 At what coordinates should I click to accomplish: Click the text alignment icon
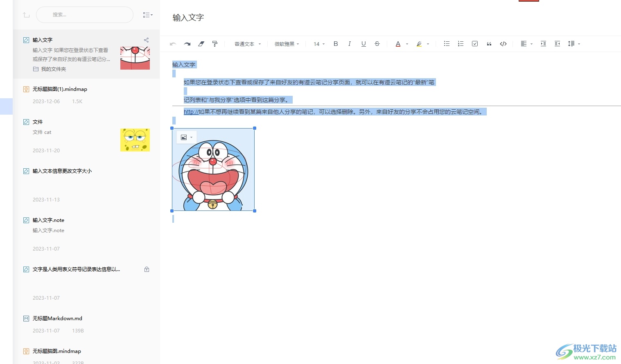524,44
